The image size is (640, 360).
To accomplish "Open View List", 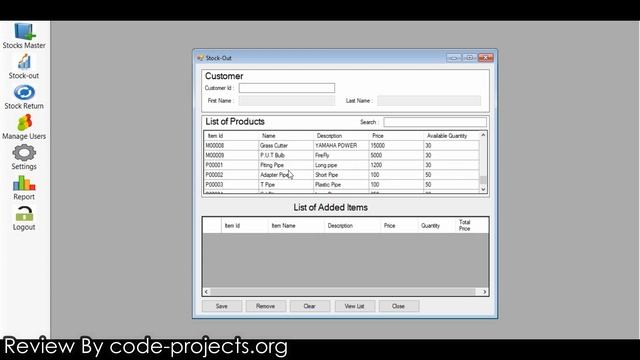I will coord(355,306).
